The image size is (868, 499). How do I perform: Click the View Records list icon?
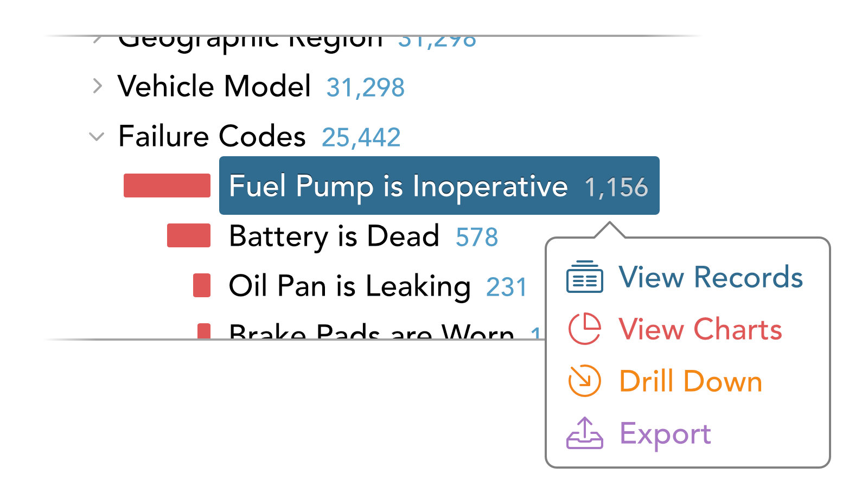click(x=584, y=277)
